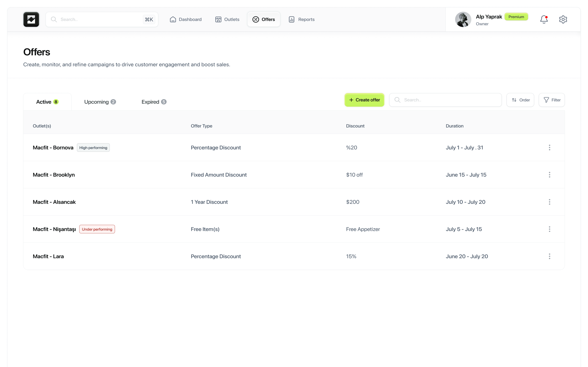Open three-dot menu for Macfit - Alsancak
The image size is (588, 367).
click(x=549, y=202)
